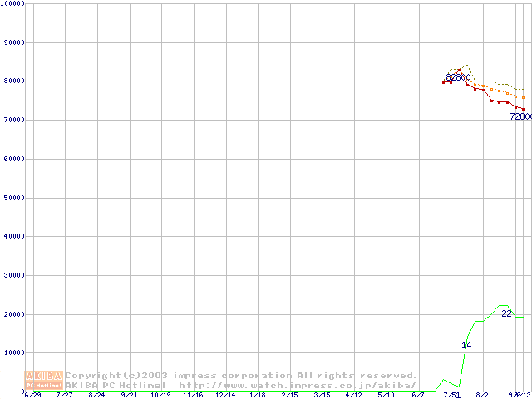Select the 10/19 date on x-axis

pyautogui.click(x=161, y=396)
